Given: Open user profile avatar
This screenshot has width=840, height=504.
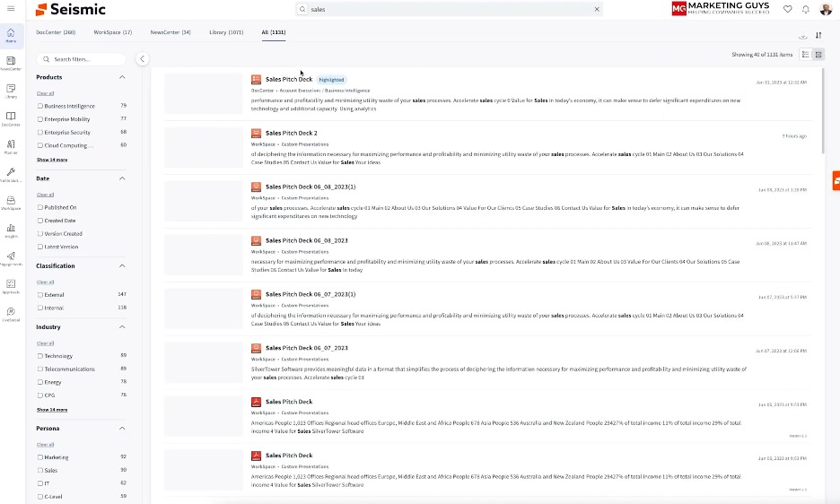Looking at the screenshot, I should tap(826, 9).
